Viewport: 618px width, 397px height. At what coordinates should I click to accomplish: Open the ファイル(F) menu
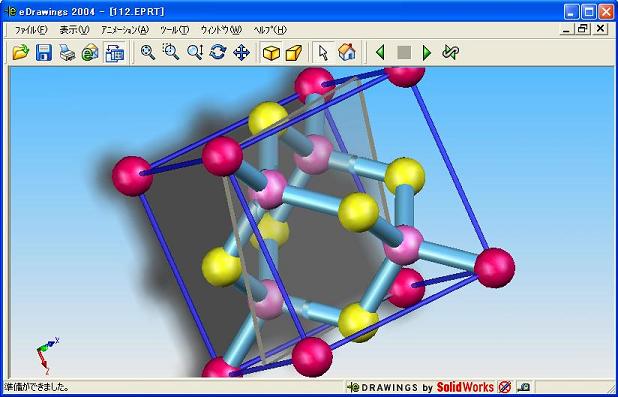click(31, 30)
